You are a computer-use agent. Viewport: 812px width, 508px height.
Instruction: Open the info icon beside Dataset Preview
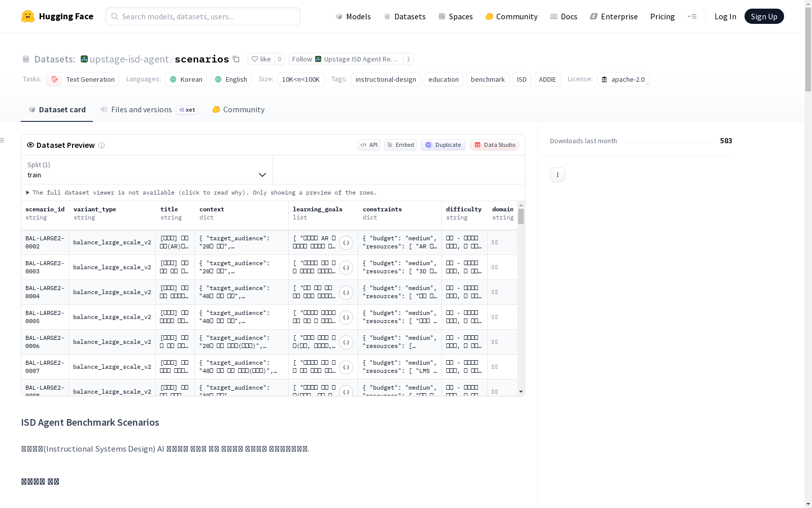101,145
